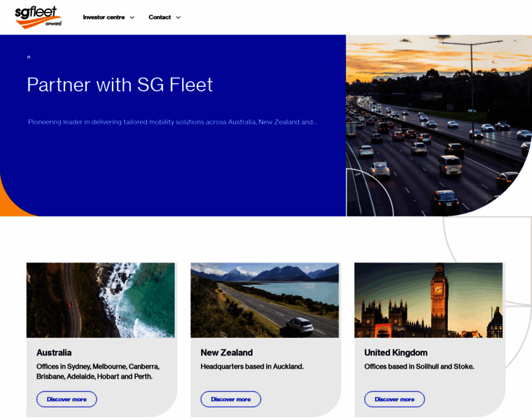Click Discover more under Australia
The height and width of the screenshot is (420, 532).
(66, 399)
